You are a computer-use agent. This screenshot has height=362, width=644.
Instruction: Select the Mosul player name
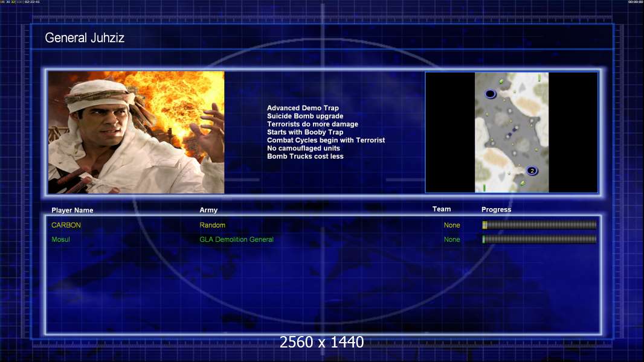pyautogui.click(x=61, y=240)
